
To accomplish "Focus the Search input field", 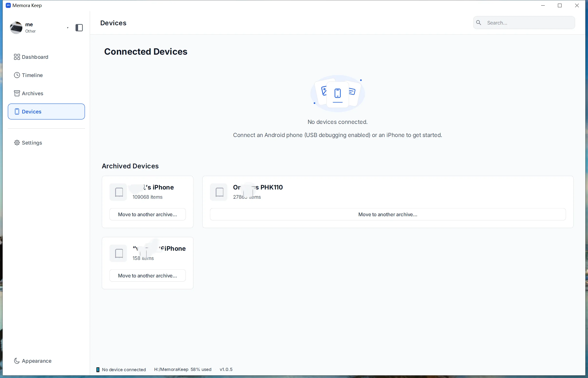I will point(524,23).
